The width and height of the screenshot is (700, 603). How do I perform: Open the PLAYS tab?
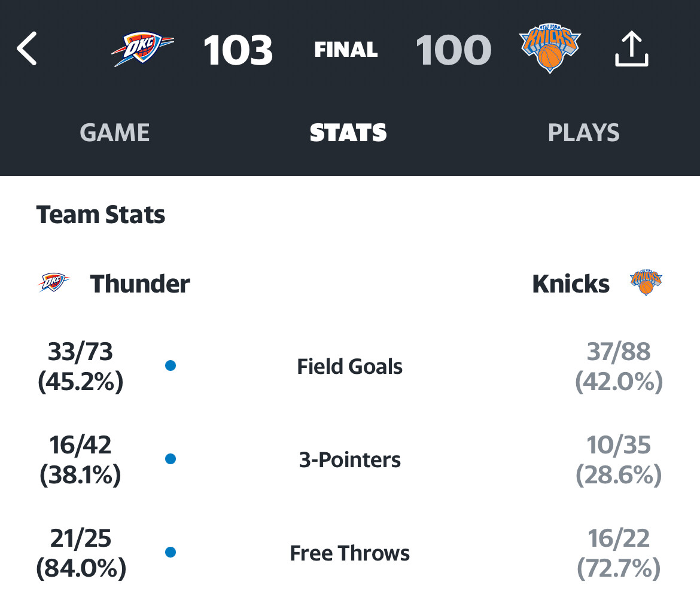[583, 133]
